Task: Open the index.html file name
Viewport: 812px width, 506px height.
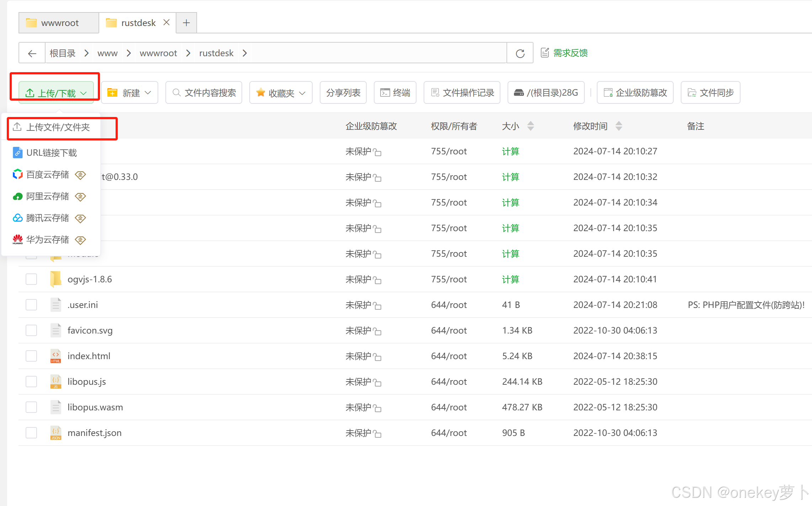Action: pyautogui.click(x=89, y=356)
